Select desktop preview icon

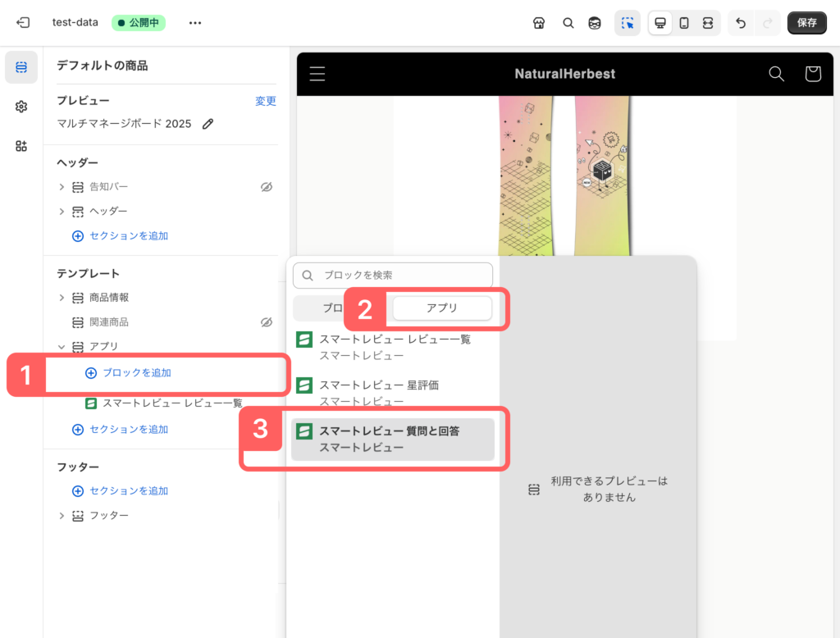(660, 23)
